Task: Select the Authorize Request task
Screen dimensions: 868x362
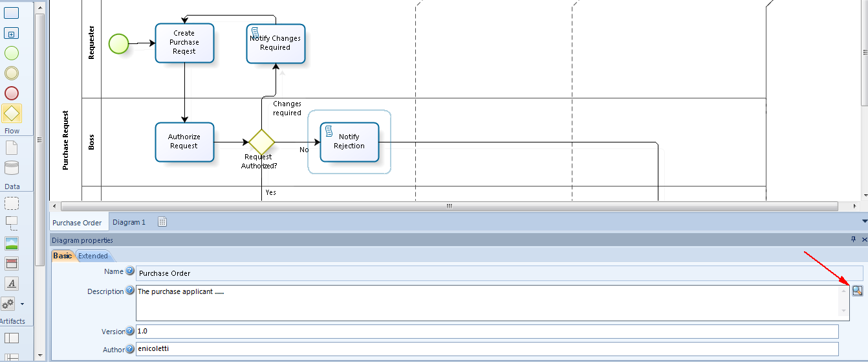Action: (x=184, y=142)
